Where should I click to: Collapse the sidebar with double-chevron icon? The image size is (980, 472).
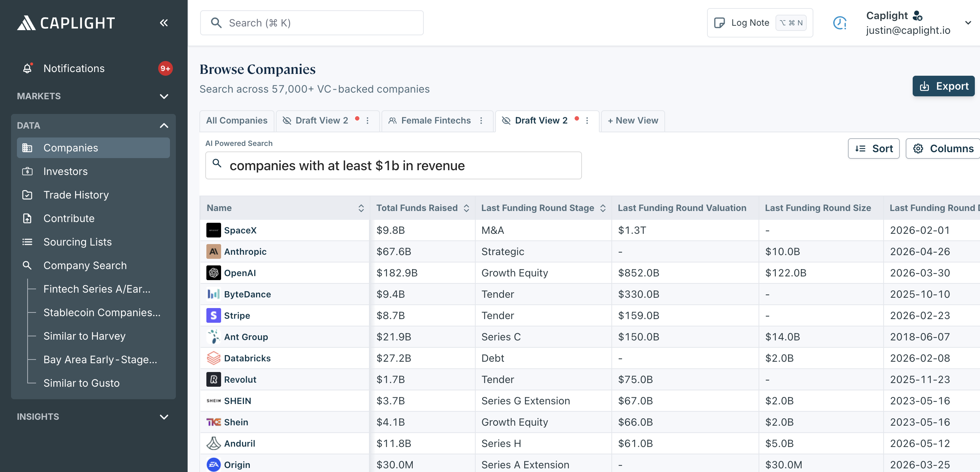tap(164, 23)
